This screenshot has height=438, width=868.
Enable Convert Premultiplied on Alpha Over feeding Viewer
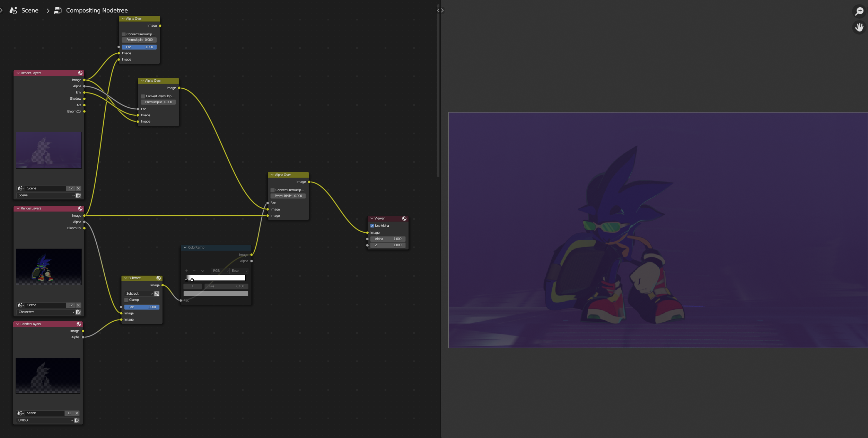(273, 190)
